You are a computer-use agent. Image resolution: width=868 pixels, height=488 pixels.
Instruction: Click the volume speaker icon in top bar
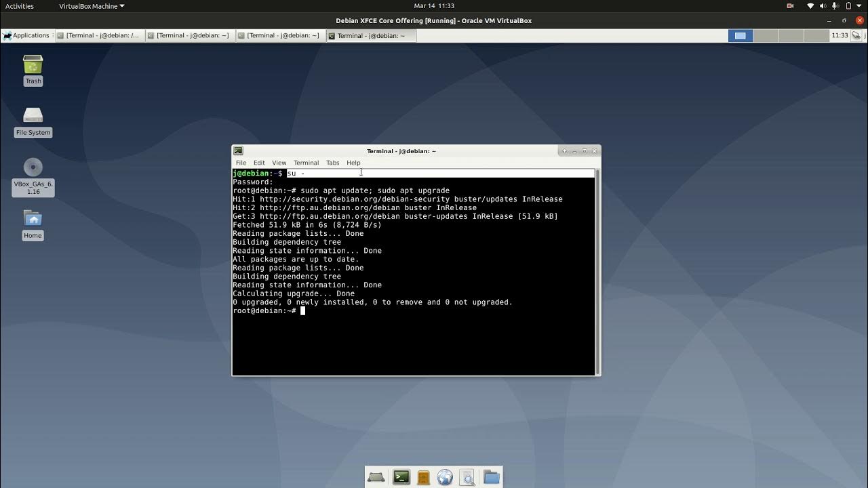pos(823,5)
